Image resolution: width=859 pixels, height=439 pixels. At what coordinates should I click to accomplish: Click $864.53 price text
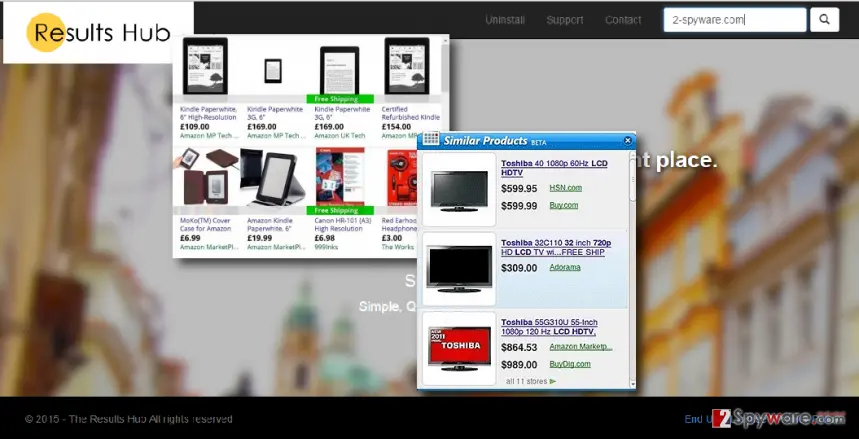519,347
